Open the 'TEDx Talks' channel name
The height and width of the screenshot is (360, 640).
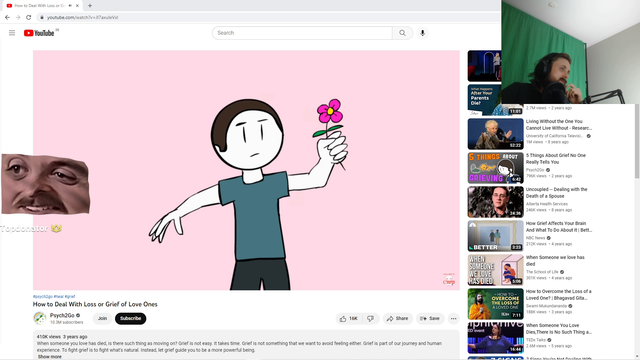point(536,340)
